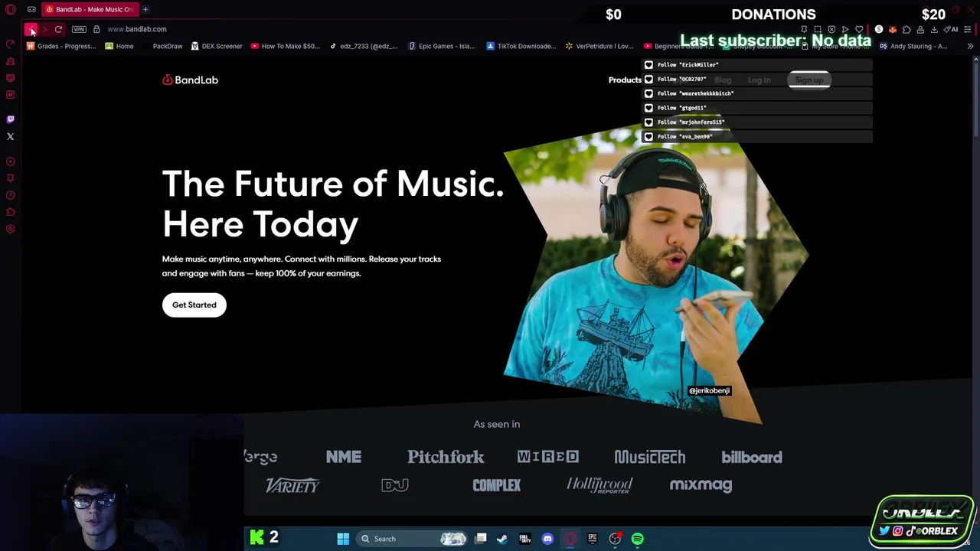Open the DEX Screener bookmark

217,46
